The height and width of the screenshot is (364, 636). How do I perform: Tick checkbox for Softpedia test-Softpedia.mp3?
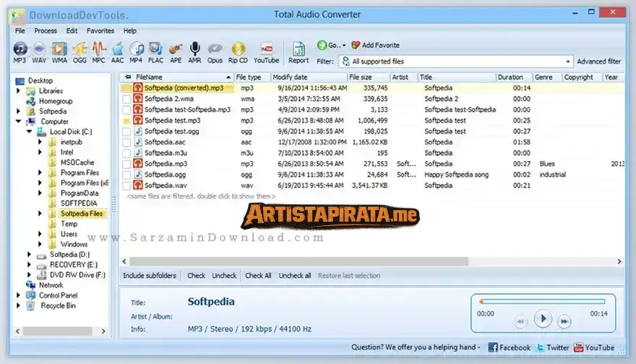coord(126,110)
